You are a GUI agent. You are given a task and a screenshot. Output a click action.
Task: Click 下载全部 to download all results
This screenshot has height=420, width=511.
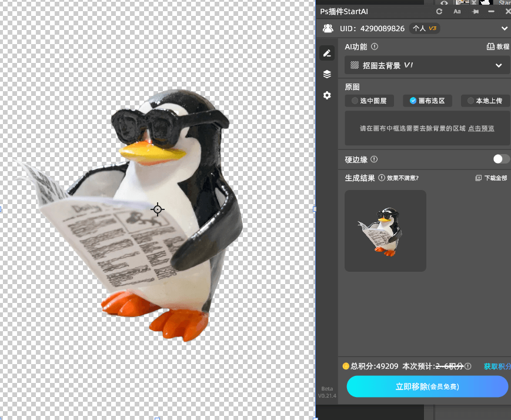click(491, 178)
